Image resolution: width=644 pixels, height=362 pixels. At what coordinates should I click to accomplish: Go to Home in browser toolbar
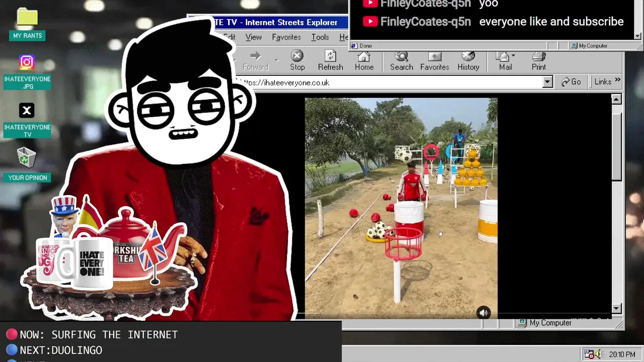(364, 60)
